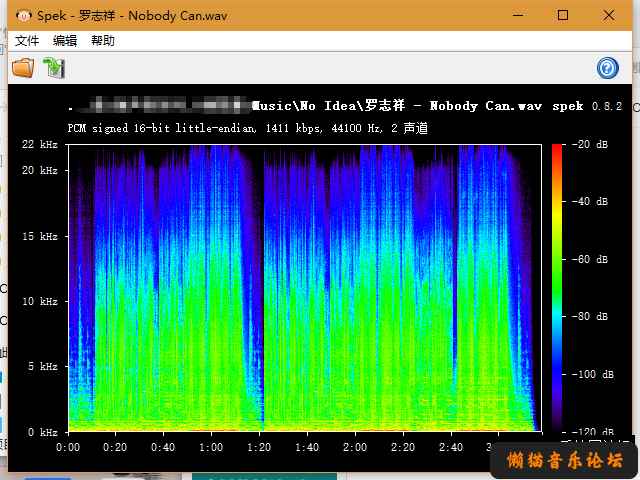Screen dimensions: 640x480
Task: Click the 2:20 time axis label
Action: pyautogui.click(x=403, y=447)
